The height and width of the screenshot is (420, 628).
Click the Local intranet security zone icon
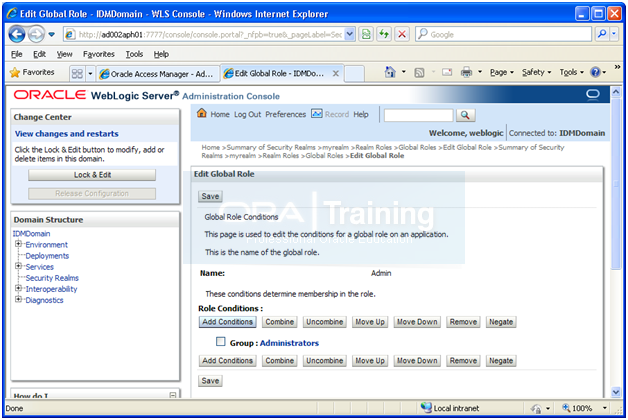(426, 408)
